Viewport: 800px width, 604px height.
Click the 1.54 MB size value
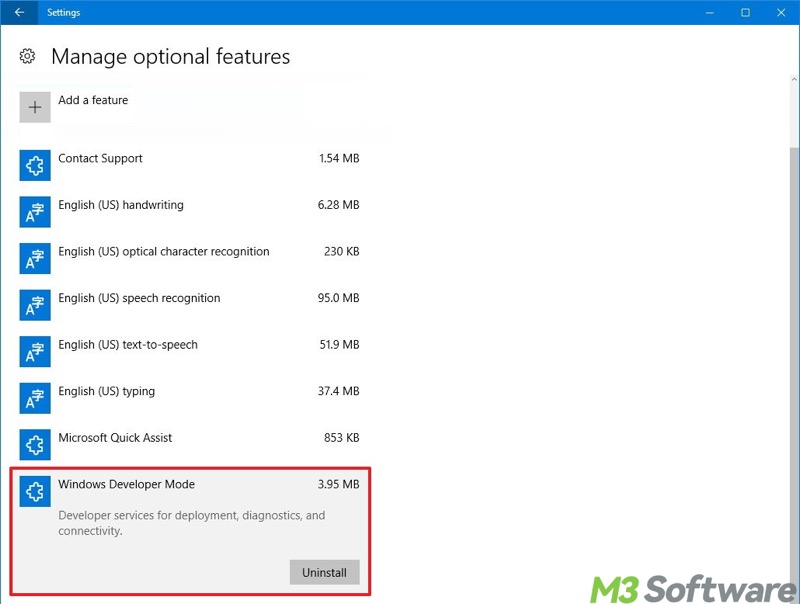[339, 158]
